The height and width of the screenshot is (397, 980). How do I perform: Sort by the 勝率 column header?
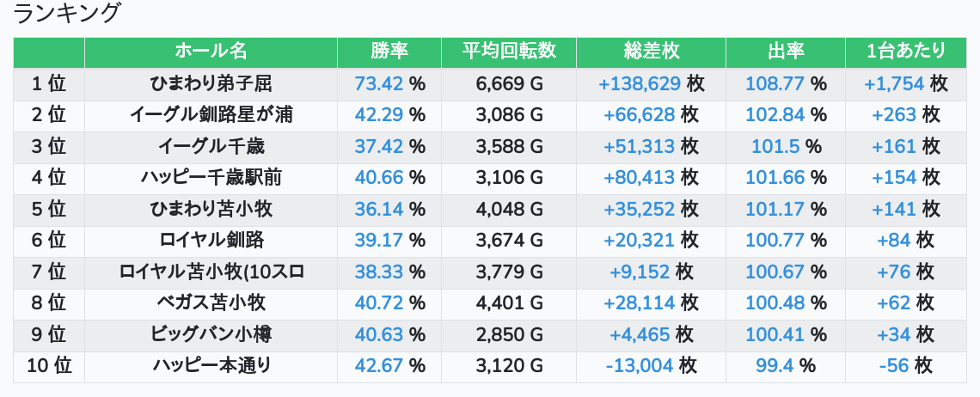389,52
